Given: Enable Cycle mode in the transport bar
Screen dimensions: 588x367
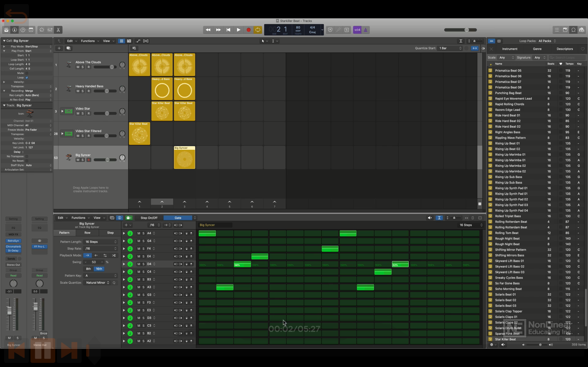Looking at the screenshot, I should 257,30.
